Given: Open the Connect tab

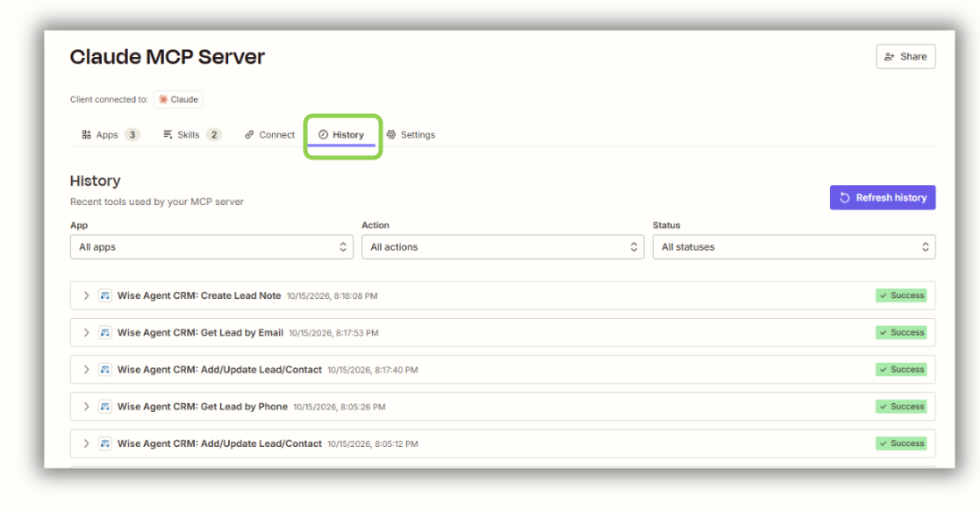Looking at the screenshot, I should (269, 134).
